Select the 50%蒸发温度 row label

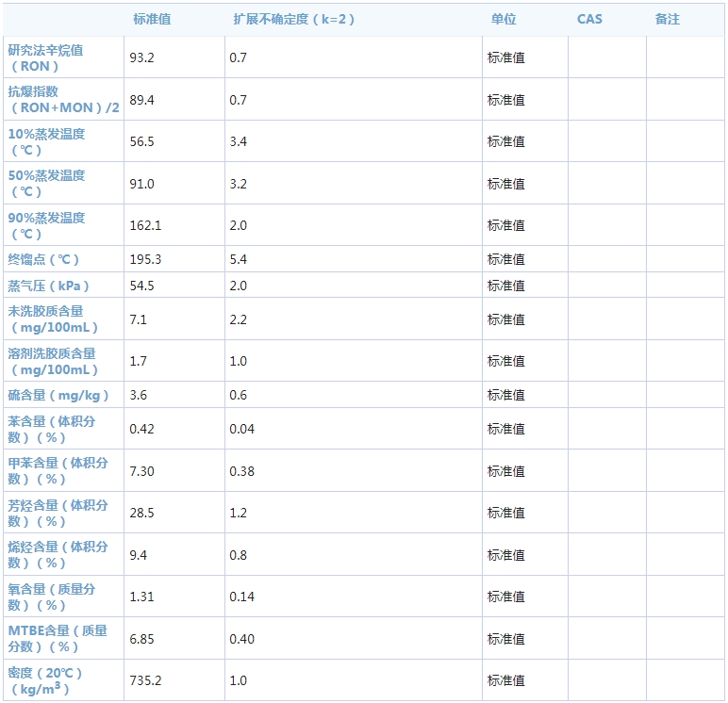click(46, 184)
